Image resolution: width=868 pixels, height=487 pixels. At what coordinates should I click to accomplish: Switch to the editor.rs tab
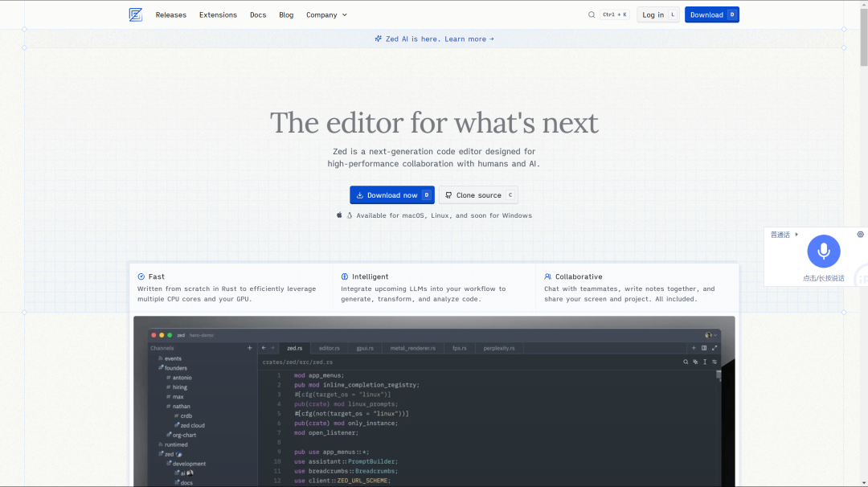[329, 348]
